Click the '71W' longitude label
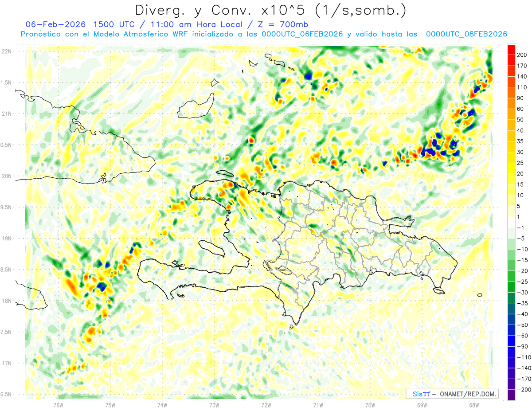 tap(318, 405)
